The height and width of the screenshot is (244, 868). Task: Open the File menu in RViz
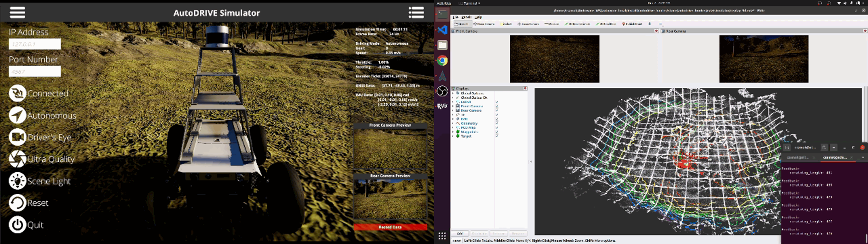pyautogui.click(x=456, y=17)
